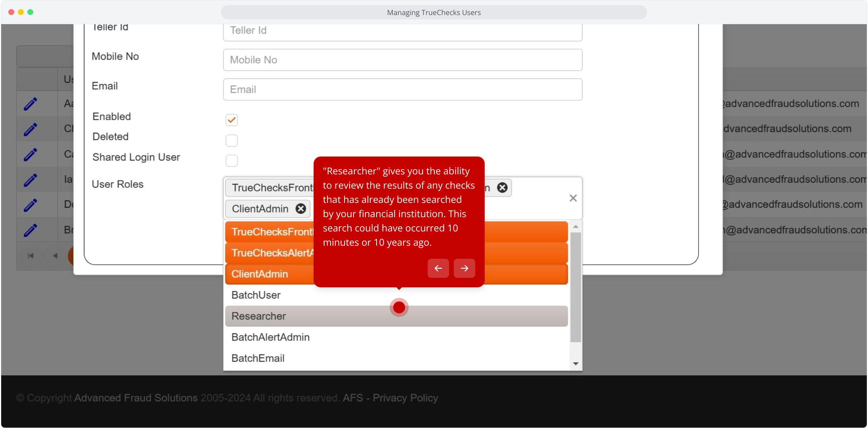Click the Managing TrueChecks Users title bar text

point(434,12)
